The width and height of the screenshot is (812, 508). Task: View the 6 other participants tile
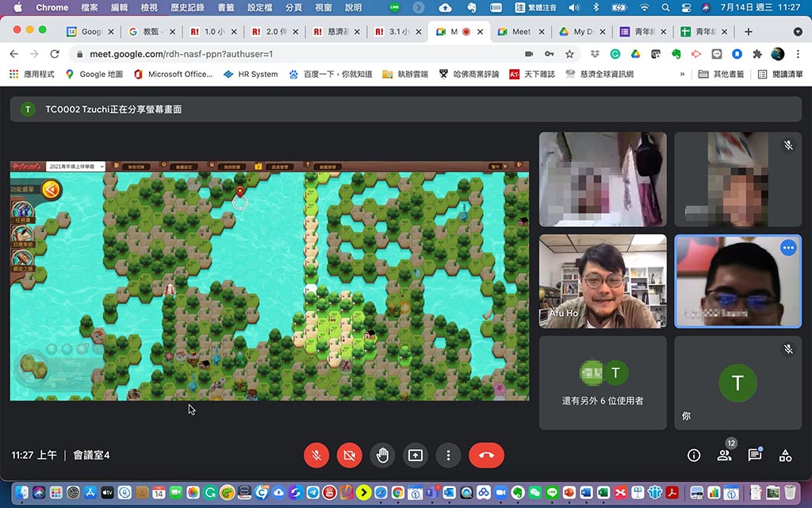(603, 383)
